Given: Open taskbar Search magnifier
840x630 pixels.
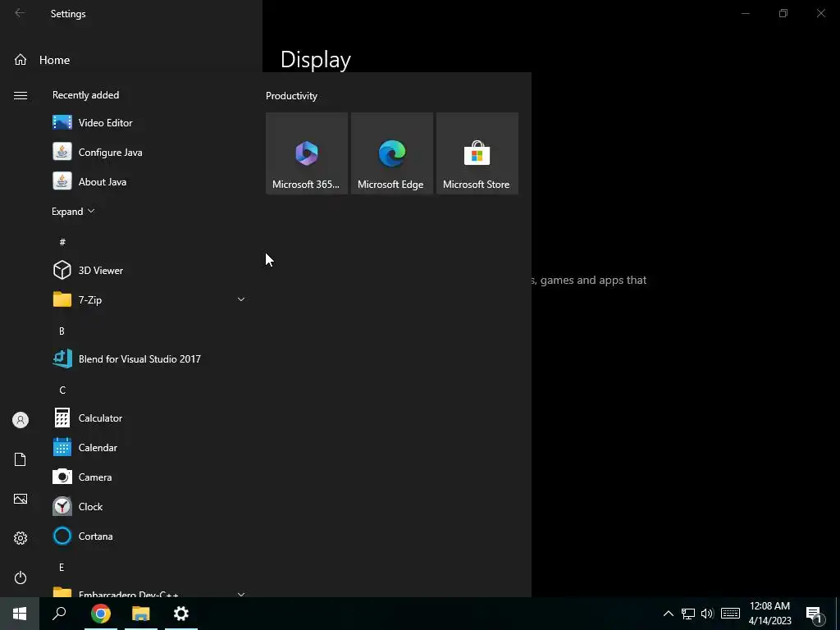Looking at the screenshot, I should [x=59, y=614].
